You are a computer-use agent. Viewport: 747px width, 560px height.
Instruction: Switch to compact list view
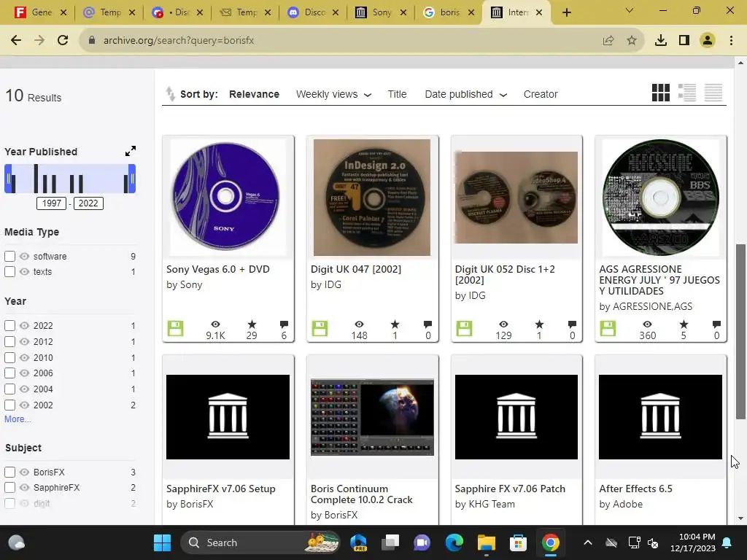pos(713,93)
